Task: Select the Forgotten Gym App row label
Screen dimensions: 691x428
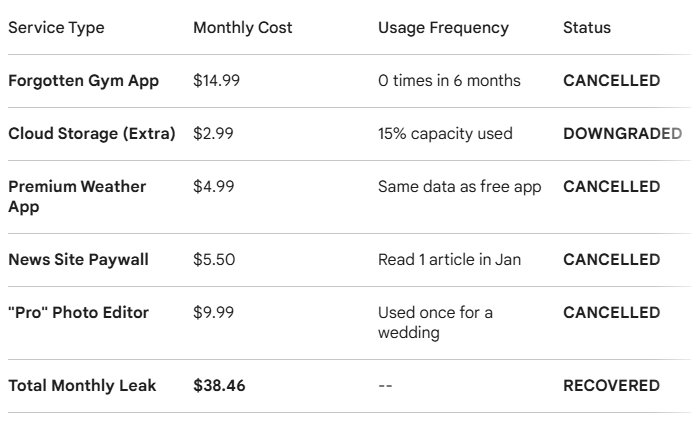Action: 82,81
